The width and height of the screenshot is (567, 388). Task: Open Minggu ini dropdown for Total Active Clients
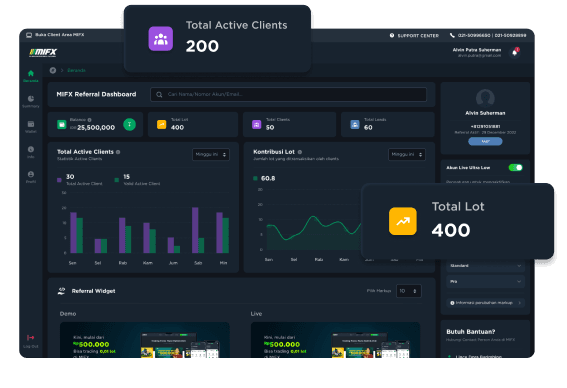tap(211, 154)
